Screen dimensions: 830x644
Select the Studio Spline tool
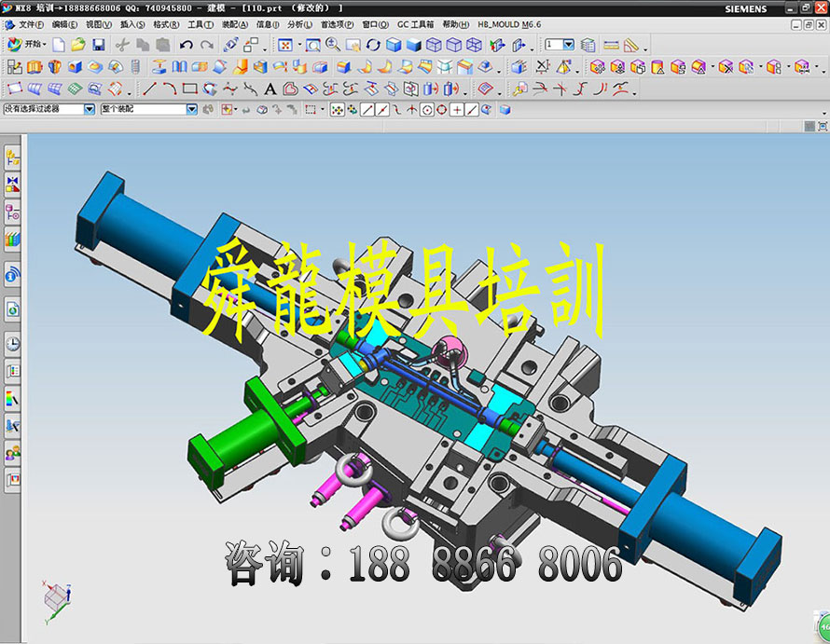point(229,89)
